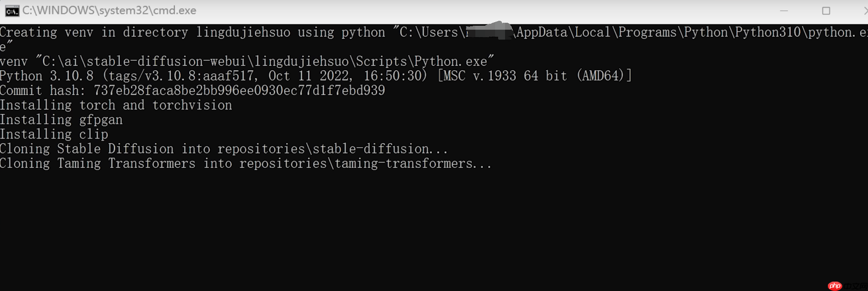Click the php logo watermark
Screen dimensions: 868x291
point(835,286)
